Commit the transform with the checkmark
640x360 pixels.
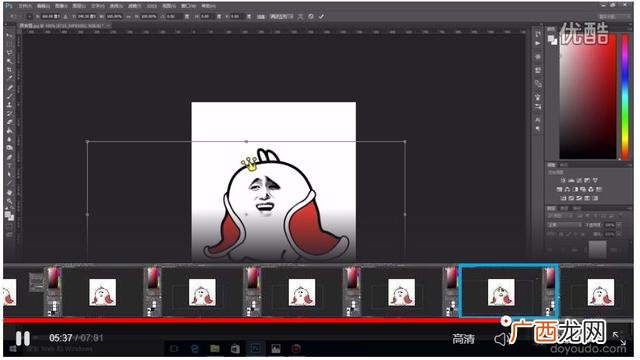coord(322,16)
